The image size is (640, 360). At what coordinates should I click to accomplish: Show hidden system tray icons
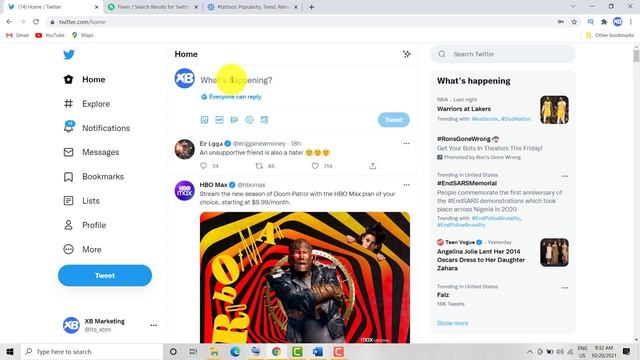[x=529, y=351]
